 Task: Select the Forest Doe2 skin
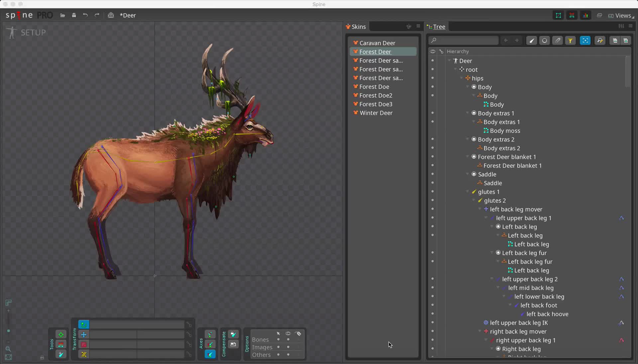pyautogui.click(x=383, y=95)
